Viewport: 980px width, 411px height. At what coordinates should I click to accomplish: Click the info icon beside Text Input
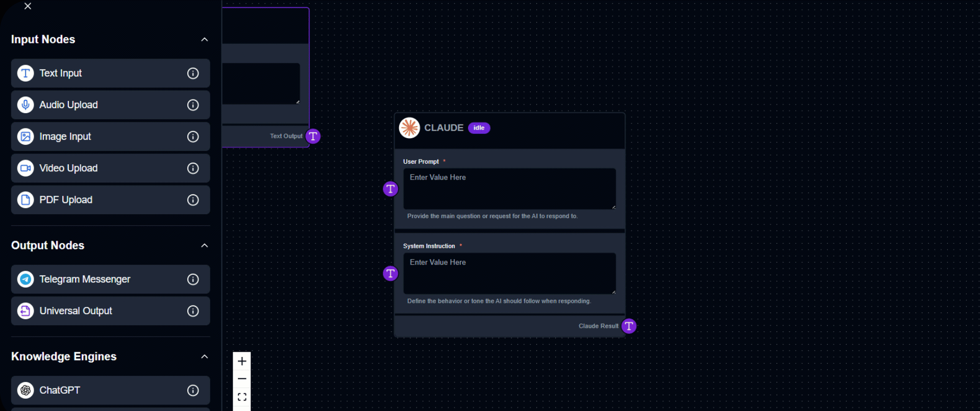[x=193, y=73]
